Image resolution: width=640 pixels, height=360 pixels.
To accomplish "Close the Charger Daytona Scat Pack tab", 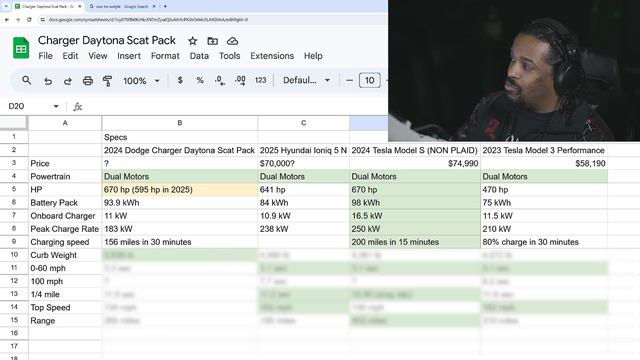I will pos(80,7).
